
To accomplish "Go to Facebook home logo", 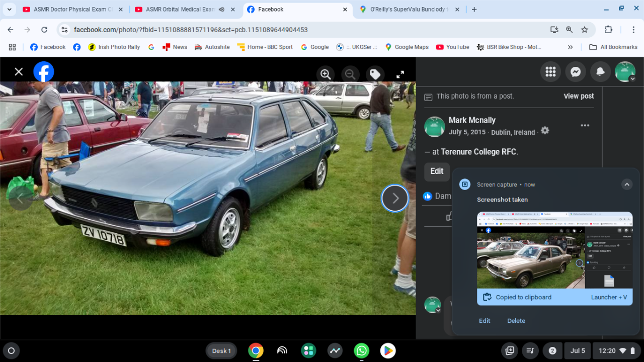I will [44, 71].
